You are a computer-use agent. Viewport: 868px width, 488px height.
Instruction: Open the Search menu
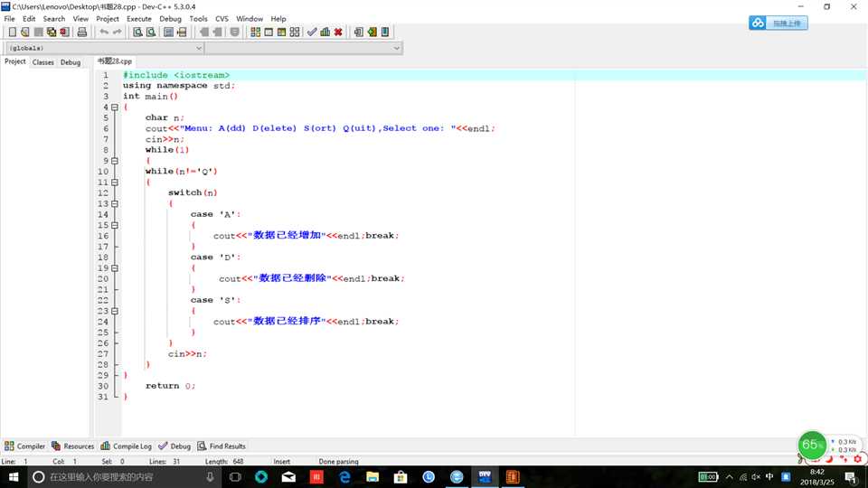pos(53,18)
